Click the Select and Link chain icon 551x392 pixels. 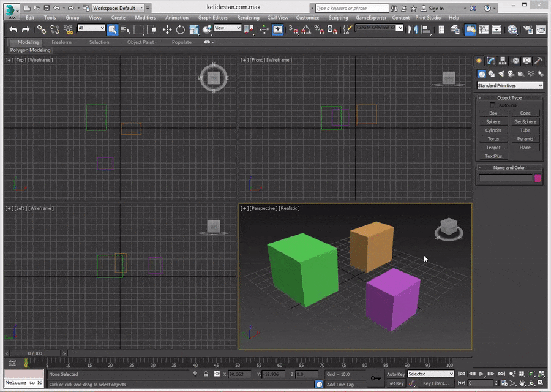click(42, 29)
